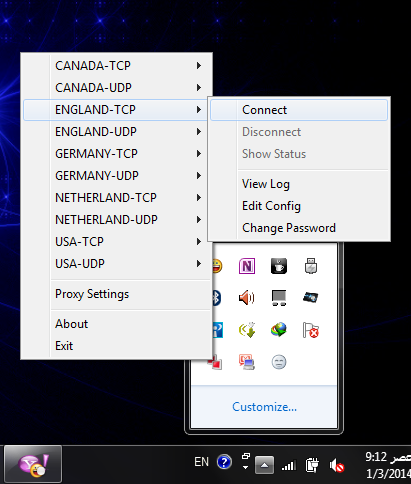Click the muted volume icon in taskbar
The image size is (411, 484).
point(337,465)
